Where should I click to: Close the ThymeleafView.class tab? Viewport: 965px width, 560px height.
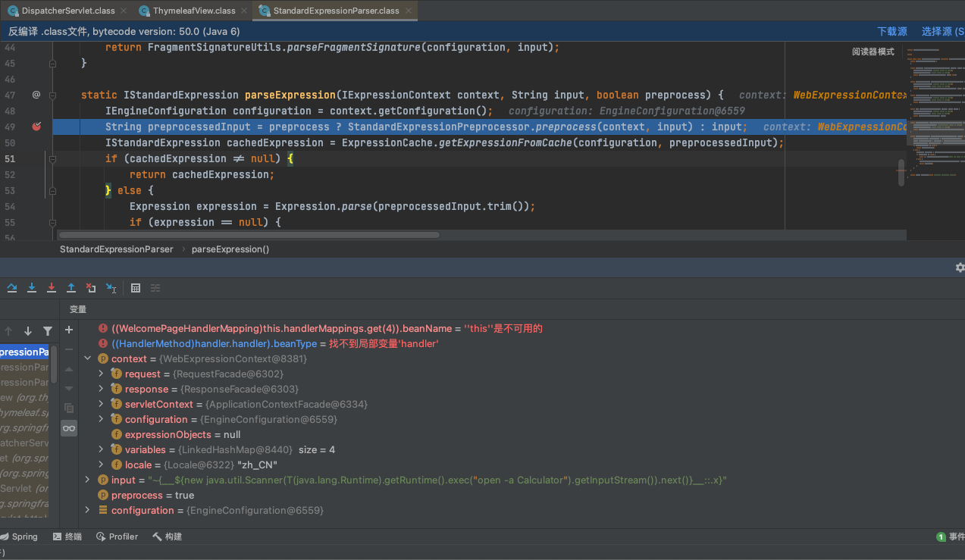coord(244,11)
